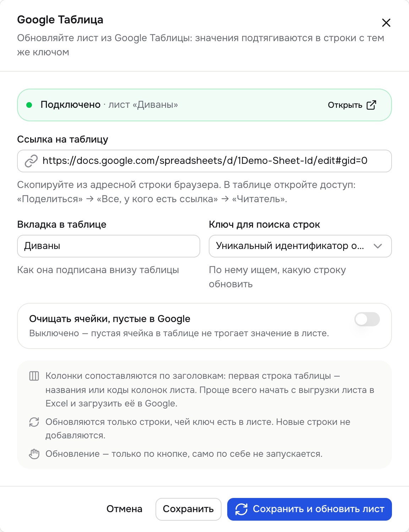
Task: Click the Отмена button
Action: [x=124, y=509]
